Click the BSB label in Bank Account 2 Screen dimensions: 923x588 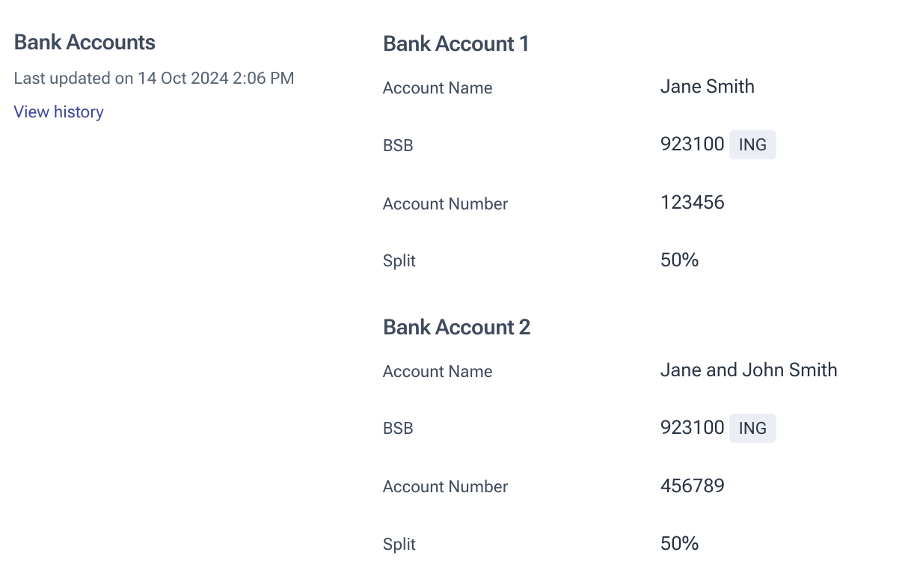tap(398, 429)
